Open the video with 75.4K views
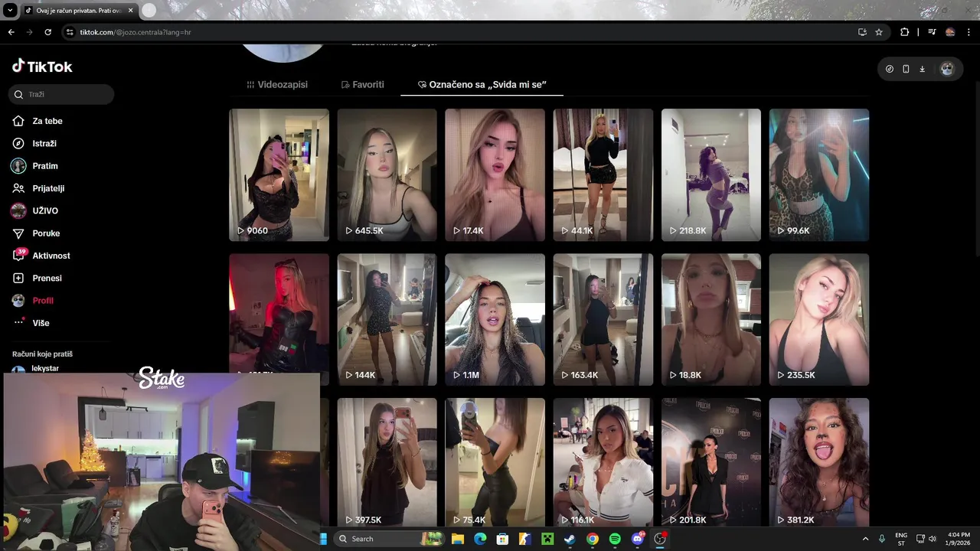980x551 pixels. tap(495, 462)
